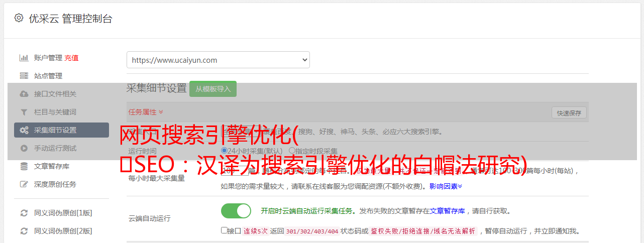The width and height of the screenshot is (644, 243).
Task: Click the red 充值 recharge link
Action: pos(71,58)
